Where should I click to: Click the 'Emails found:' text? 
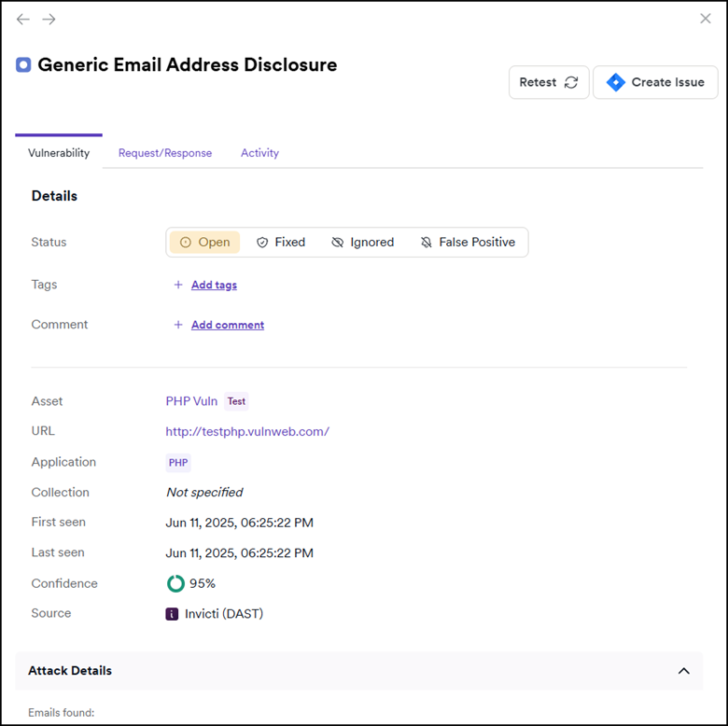62,713
